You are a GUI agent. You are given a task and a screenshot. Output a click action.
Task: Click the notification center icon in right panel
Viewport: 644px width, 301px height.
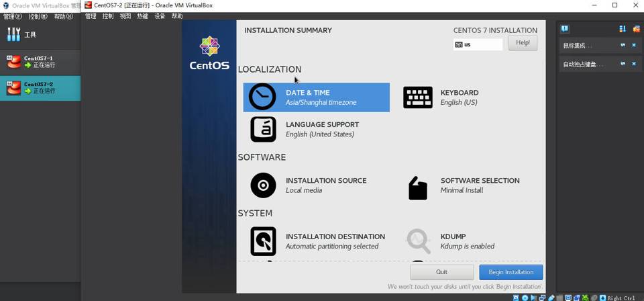(x=565, y=29)
